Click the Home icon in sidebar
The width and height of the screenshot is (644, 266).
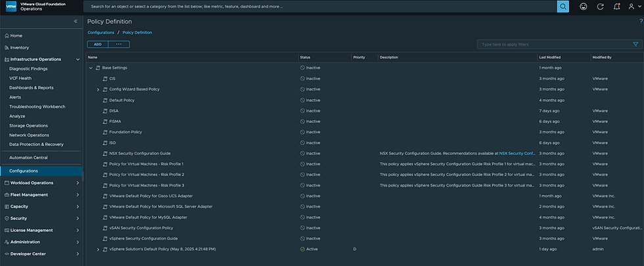[7, 35]
